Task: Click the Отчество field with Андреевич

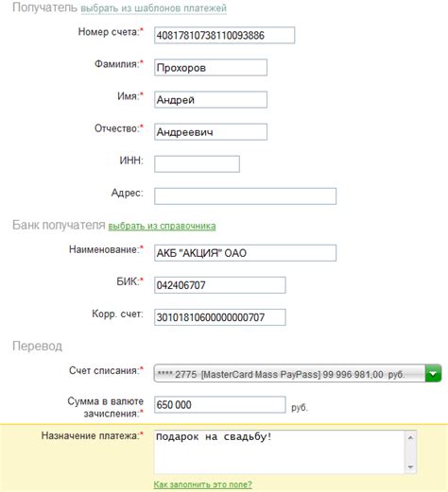Action: 211,132
